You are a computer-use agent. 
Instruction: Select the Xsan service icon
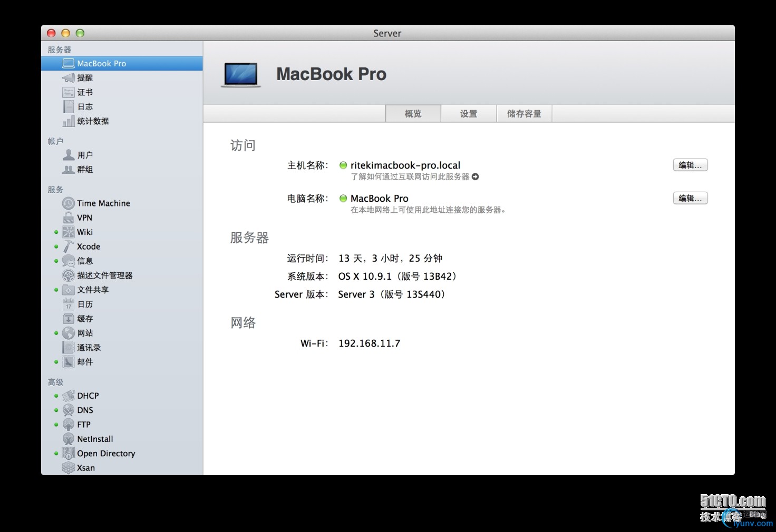[69, 468]
